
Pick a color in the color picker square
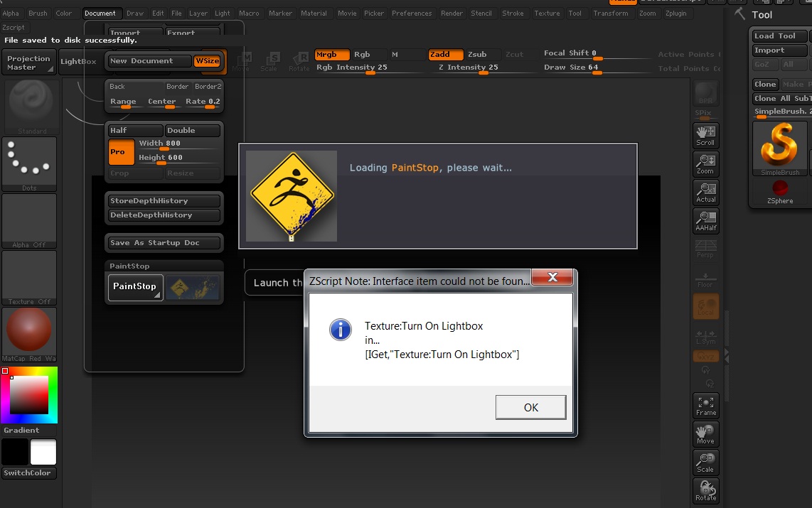pos(29,395)
